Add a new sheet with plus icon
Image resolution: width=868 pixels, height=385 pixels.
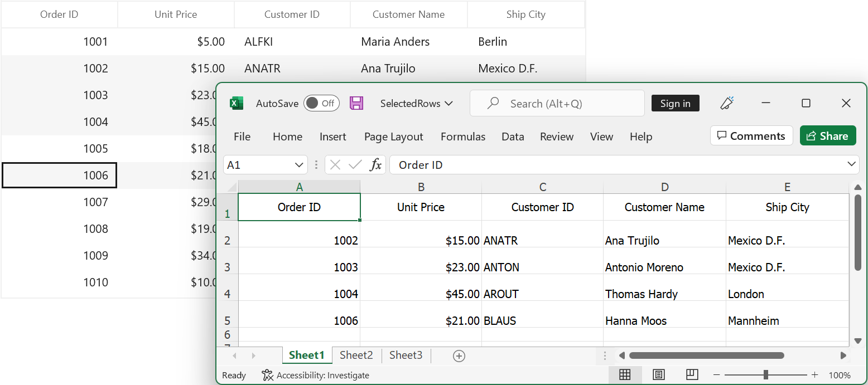pos(459,356)
